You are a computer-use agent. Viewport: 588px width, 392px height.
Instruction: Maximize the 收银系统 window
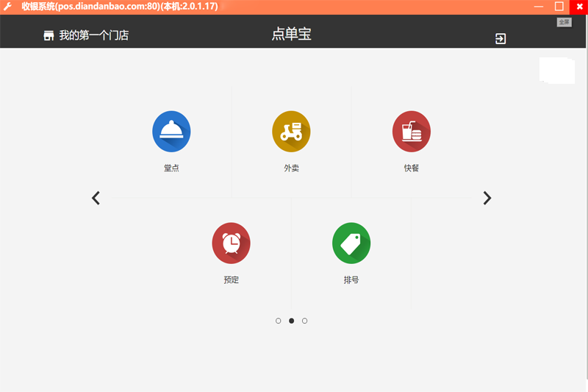559,7
